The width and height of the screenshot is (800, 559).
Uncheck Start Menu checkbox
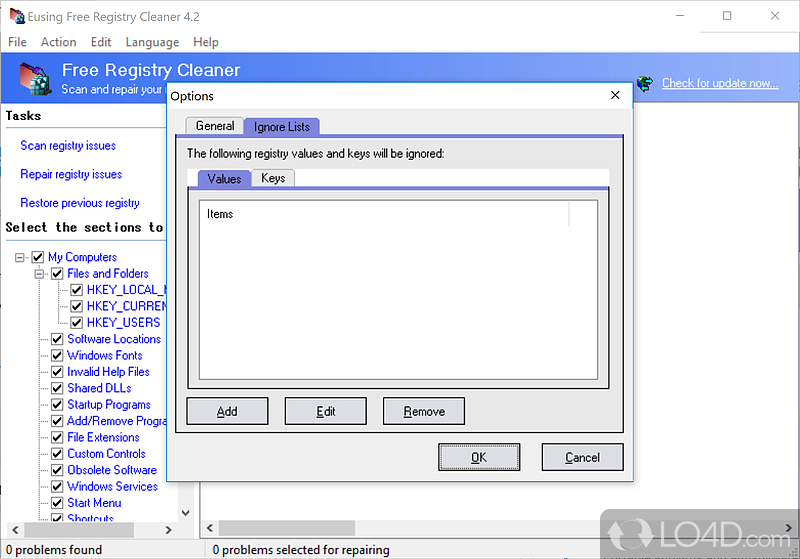click(x=57, y=503)
